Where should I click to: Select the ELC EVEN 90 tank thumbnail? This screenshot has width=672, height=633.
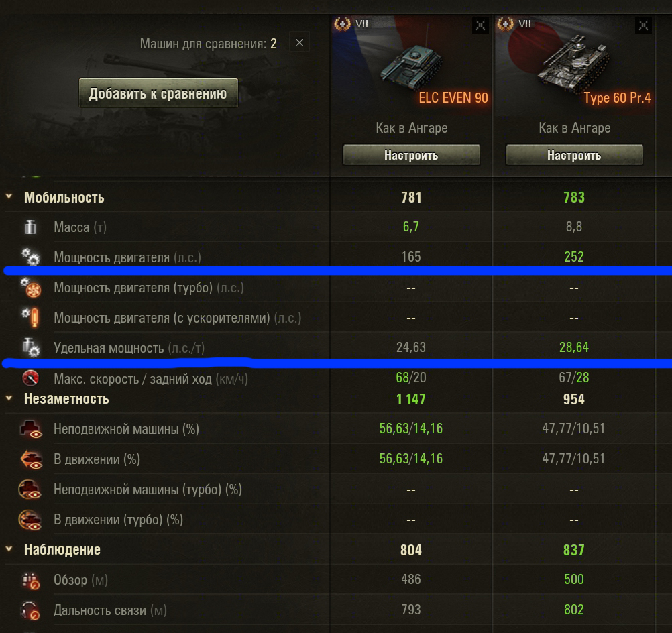coord(411,64)
